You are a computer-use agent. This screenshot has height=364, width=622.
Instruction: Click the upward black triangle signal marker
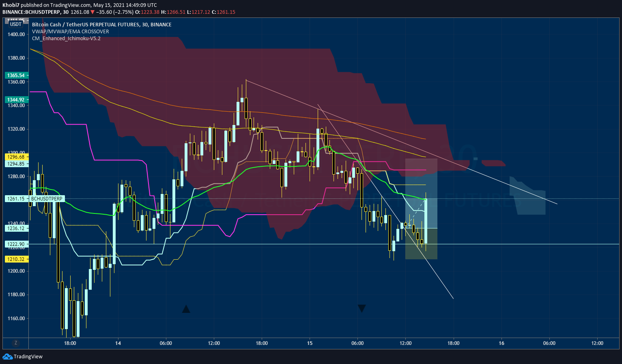pos(186,309)
